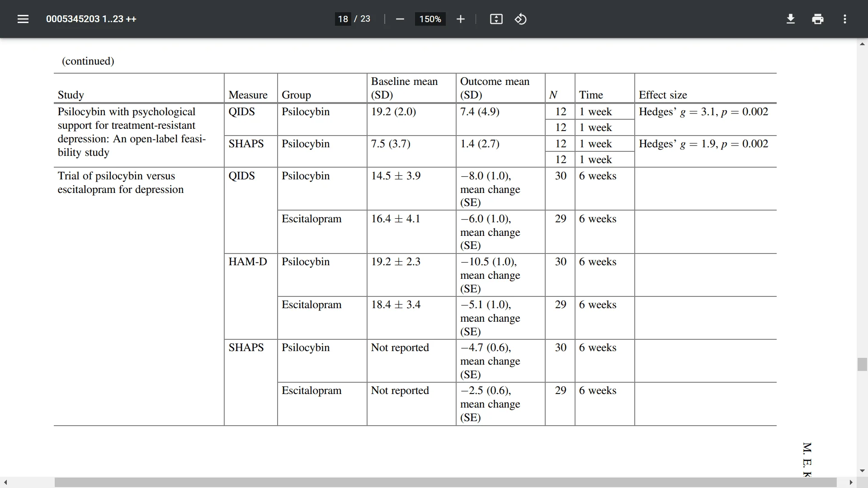Click baseline value '16.4 ± 4.1'
This screenshot has height=488, width=868.
pyautogui.click(x=396, y=219)
